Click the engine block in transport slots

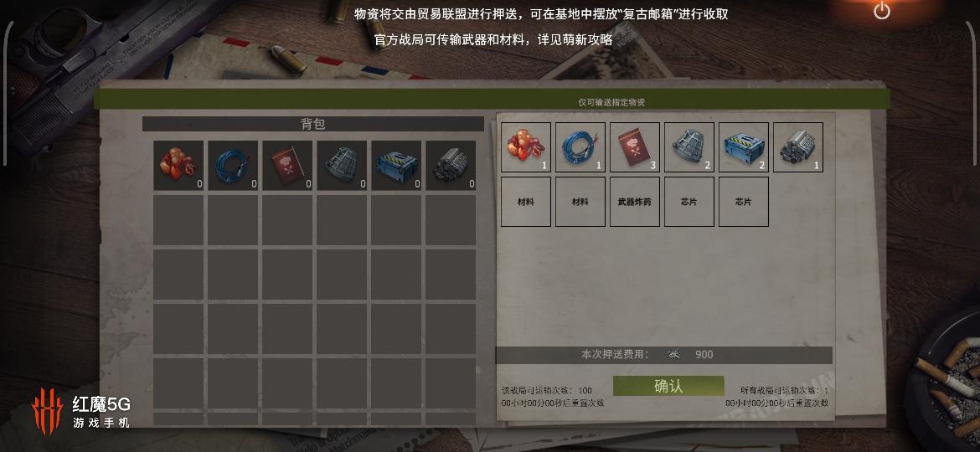tap(798, 147)
